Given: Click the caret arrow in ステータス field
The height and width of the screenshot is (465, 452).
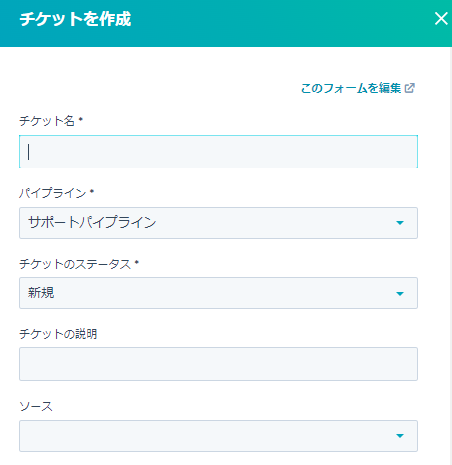Looking at the screenshot, I should [400, 294].
